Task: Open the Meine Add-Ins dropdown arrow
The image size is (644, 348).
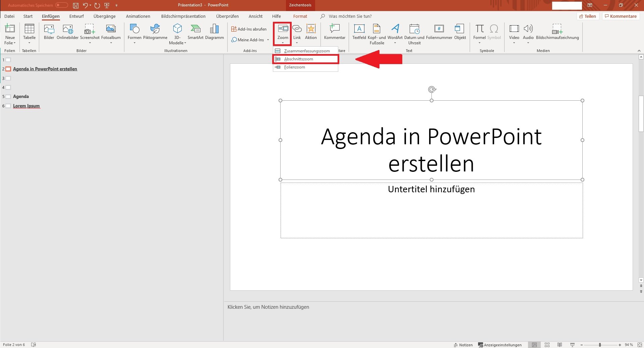Action: click(x=268, y=40)
